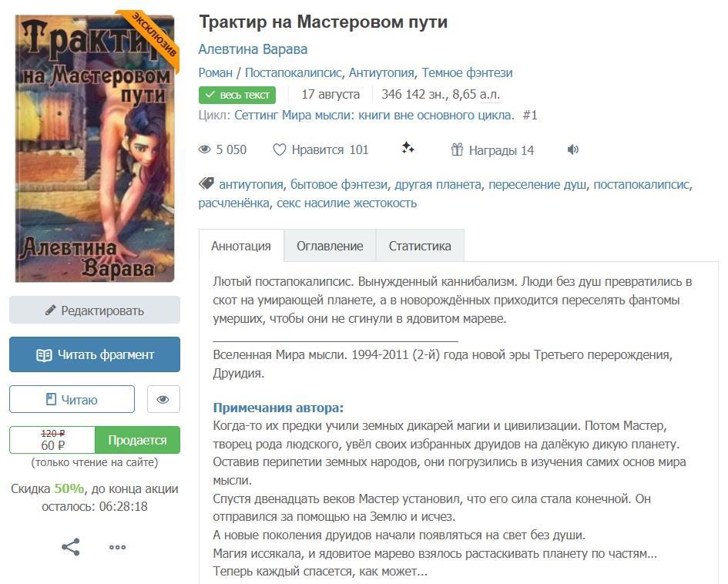Like the book via the heart icon
This screenshot has height=584, width=728.
pos(280,149)
